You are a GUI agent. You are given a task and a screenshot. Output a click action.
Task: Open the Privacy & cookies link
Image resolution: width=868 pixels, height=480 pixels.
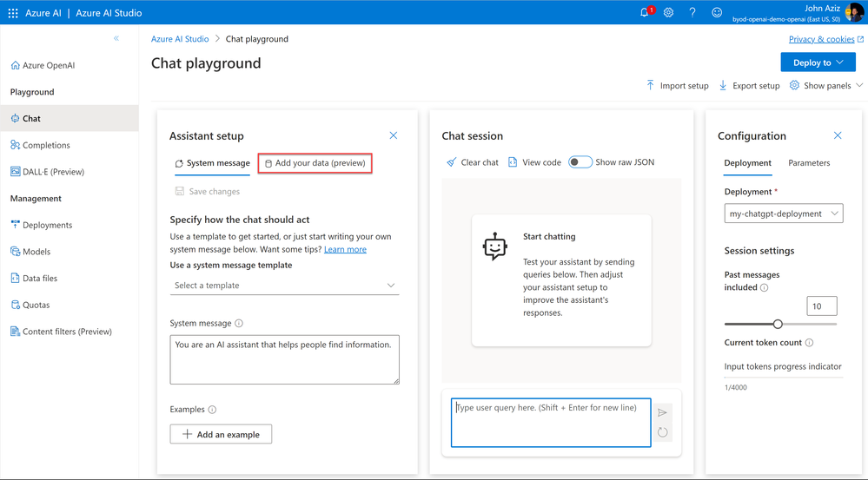pos(821,39)
